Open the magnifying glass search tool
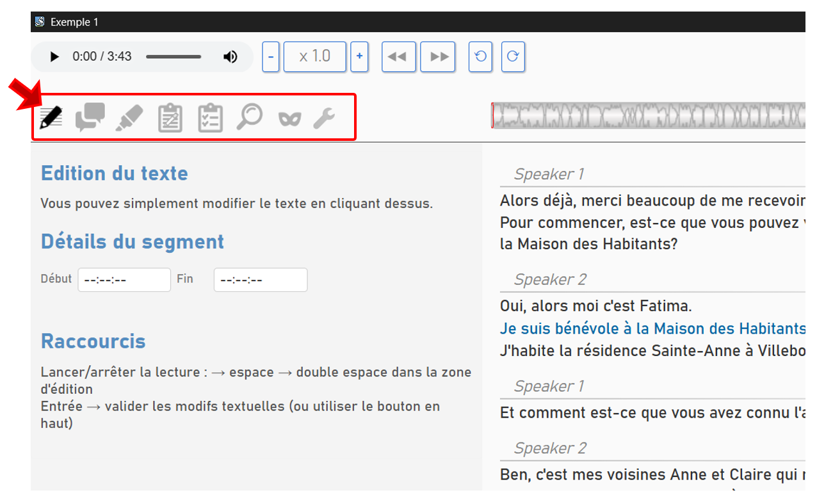817x504 pixels. [250, 117]
